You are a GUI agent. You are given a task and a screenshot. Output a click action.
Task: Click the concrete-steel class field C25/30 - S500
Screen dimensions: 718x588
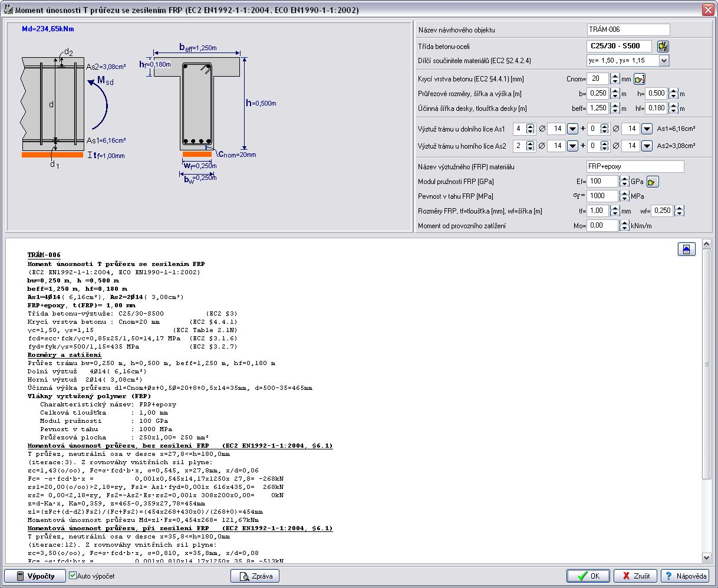(620, 46)
